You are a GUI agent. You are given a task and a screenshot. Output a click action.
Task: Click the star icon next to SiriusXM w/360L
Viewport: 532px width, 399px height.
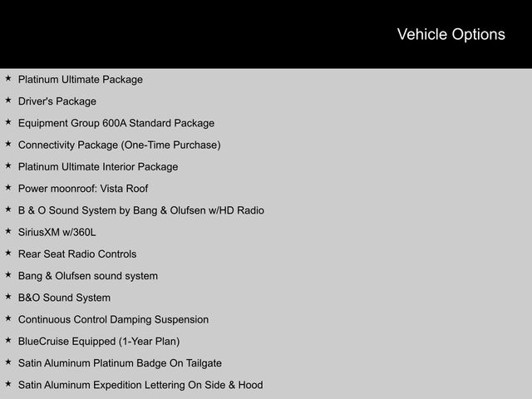coord(8,231)
